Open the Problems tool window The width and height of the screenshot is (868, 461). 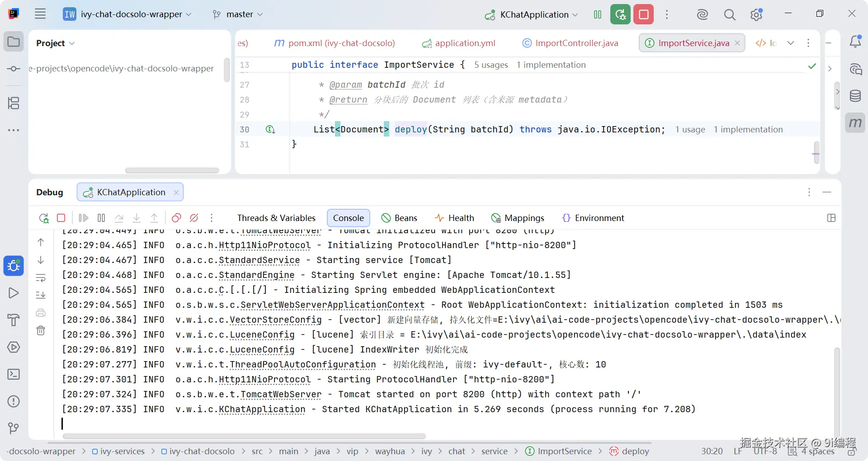14,401
